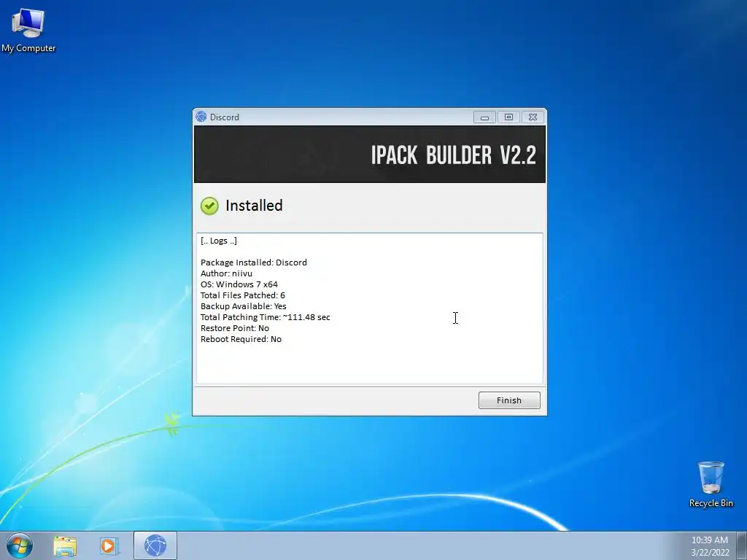Open the Windows Start menu orb
The width and height of the screenshot is (747, 560).
19,545
